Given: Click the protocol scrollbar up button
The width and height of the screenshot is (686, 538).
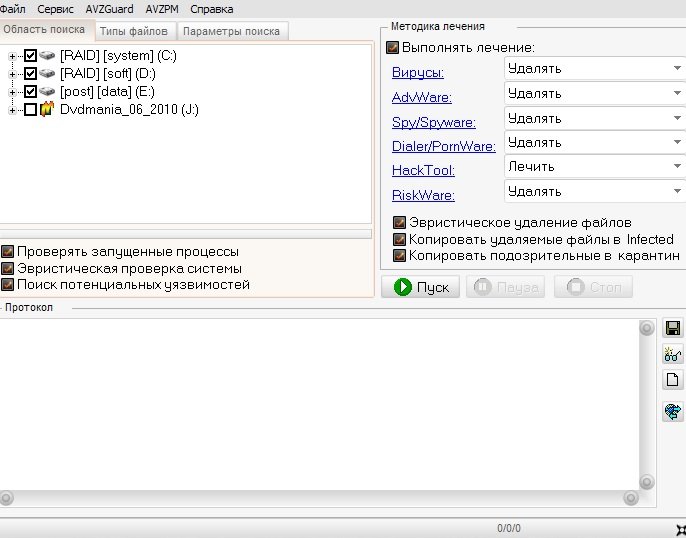Looking at the screenshot, I should click(647, 328).
